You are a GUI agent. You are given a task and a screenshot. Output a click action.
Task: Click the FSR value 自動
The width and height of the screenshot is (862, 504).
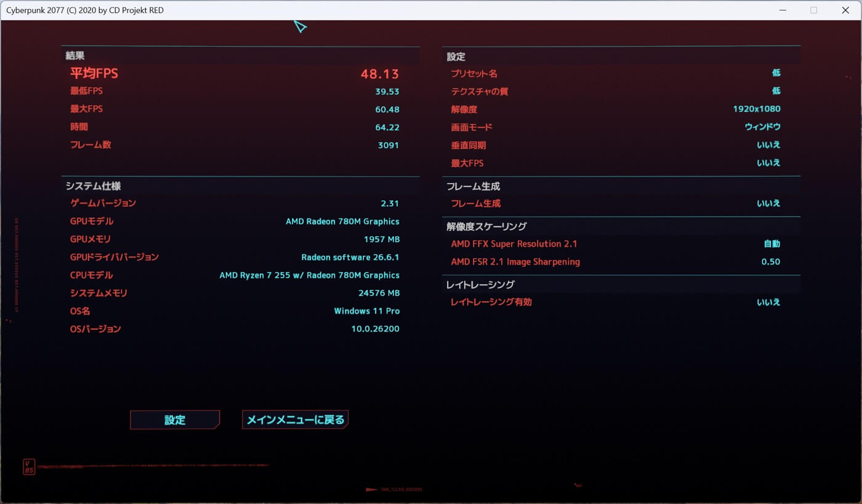772,244
